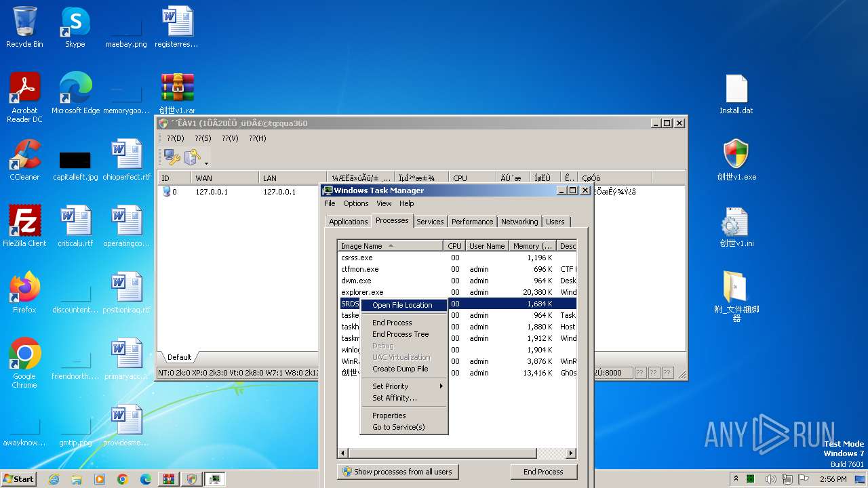Image resolution: width=868 pixels, height=488 pixels.
Task: Select Create Dump File in the context menu
Action: click(x=404, y=369)
